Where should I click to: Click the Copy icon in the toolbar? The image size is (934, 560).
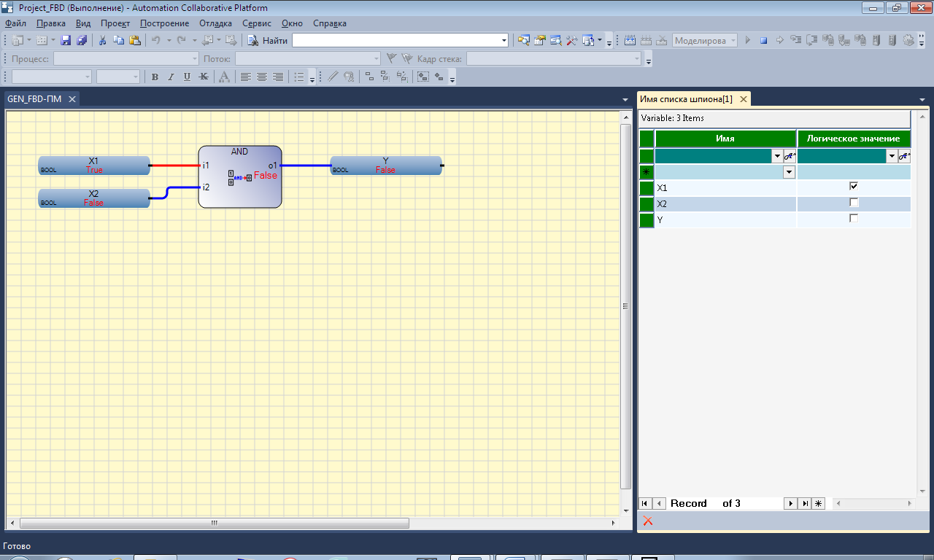coord(118,40)
